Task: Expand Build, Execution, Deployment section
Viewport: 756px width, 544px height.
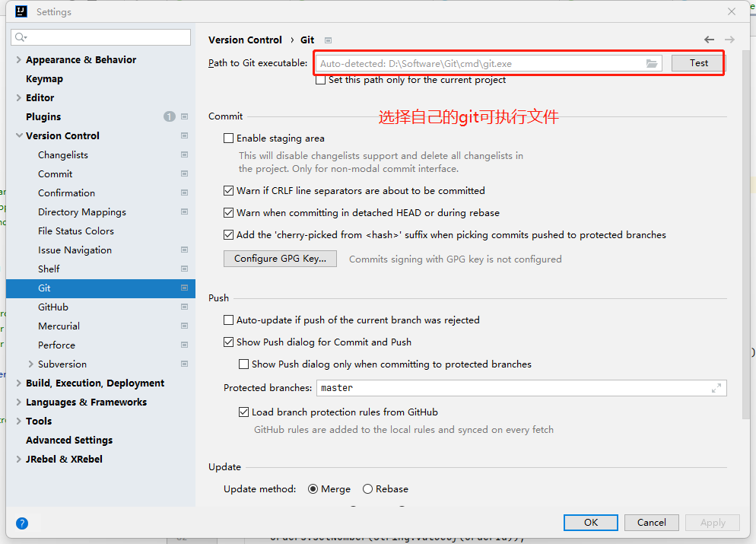Action: pos(19,383)
